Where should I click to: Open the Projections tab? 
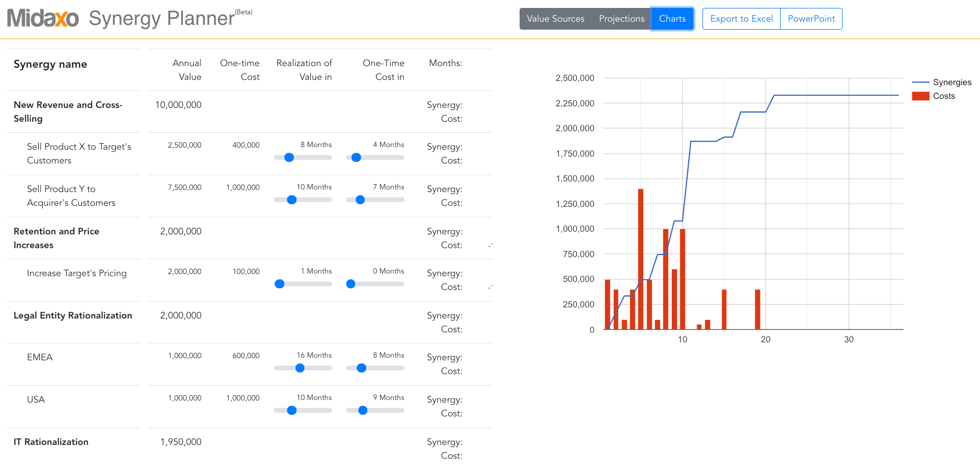(x=621, y=19)
